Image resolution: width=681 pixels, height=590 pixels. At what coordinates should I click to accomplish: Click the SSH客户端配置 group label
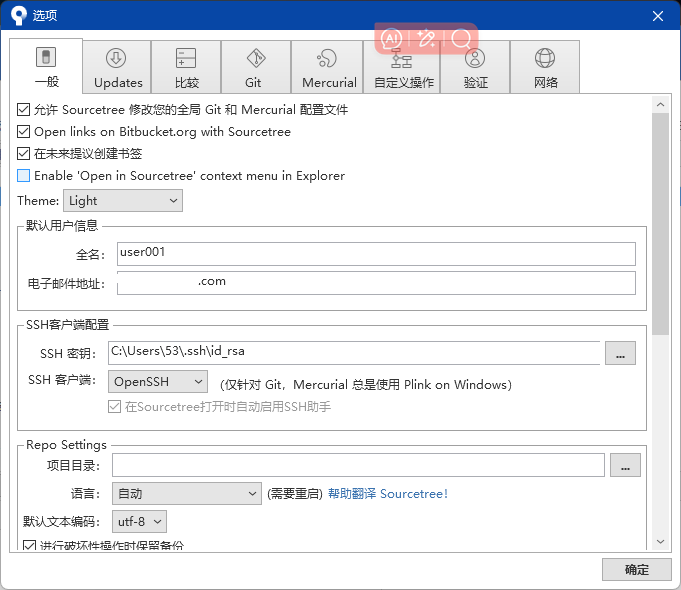pyautogui.click(x=67, y=325)
